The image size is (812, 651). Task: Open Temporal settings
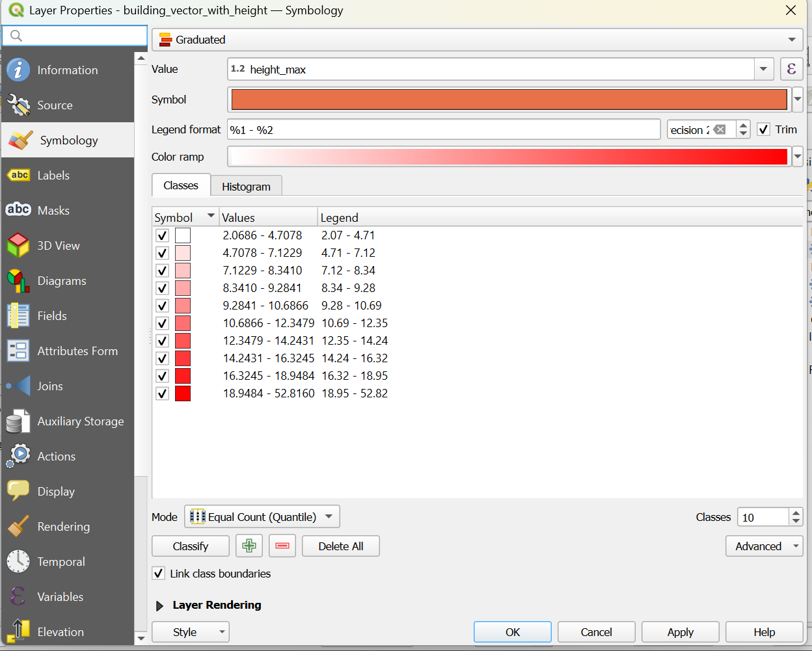68,562
